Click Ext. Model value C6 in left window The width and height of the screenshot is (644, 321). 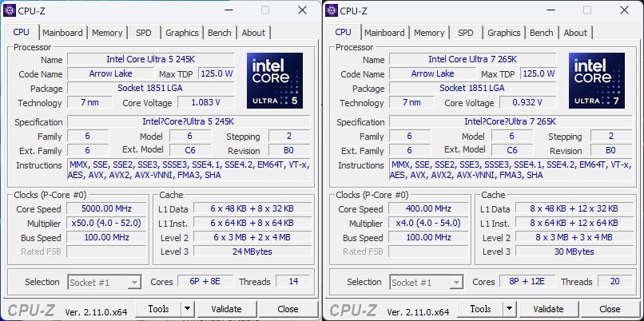190,150
